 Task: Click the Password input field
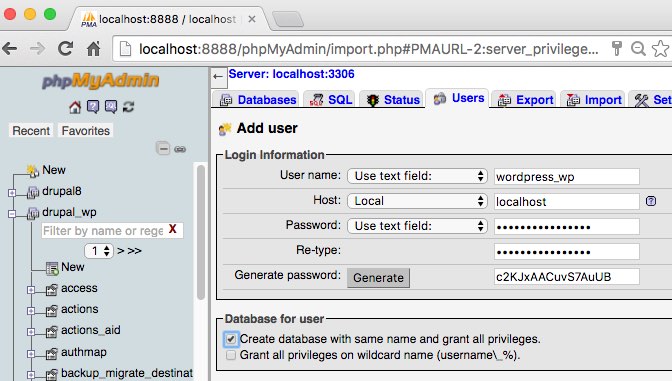tap(567, 226)
